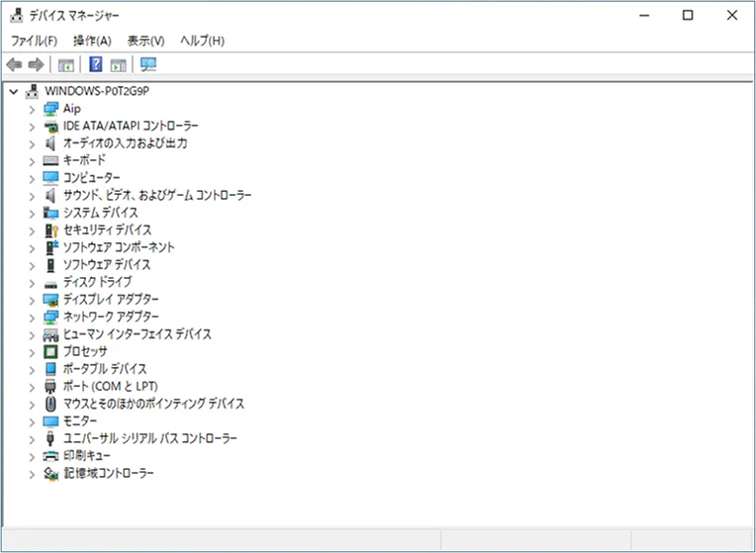Select マウスとそのほかのポインティング デバイス label
The image size is (756, 553).
(153, 404)
